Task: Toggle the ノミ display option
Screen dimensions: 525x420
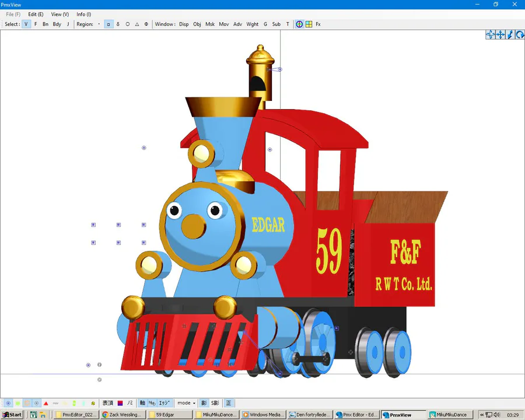Action: [x=130, y=403]
